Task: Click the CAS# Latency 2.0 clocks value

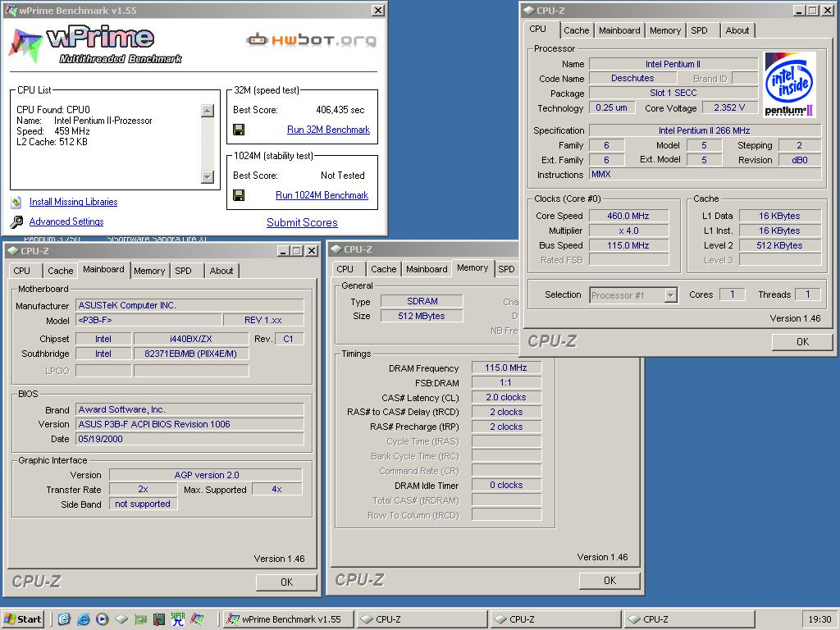Action: (x=506, y=397)
